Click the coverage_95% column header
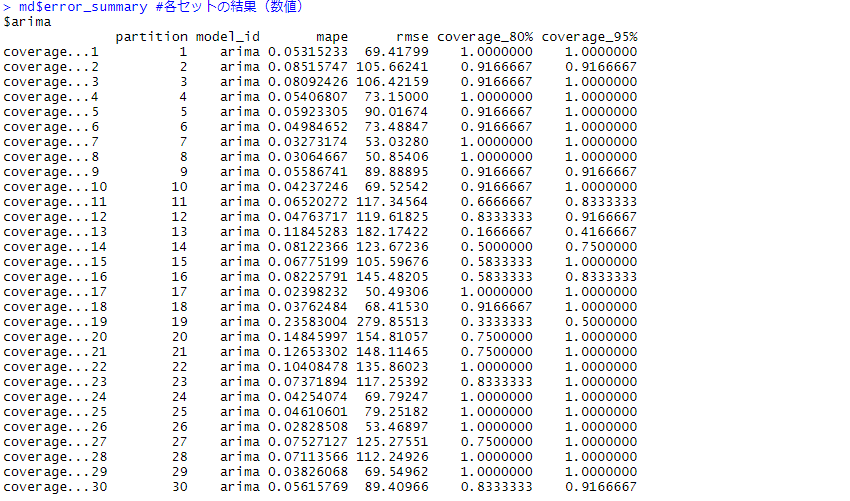 pos(589,37)
